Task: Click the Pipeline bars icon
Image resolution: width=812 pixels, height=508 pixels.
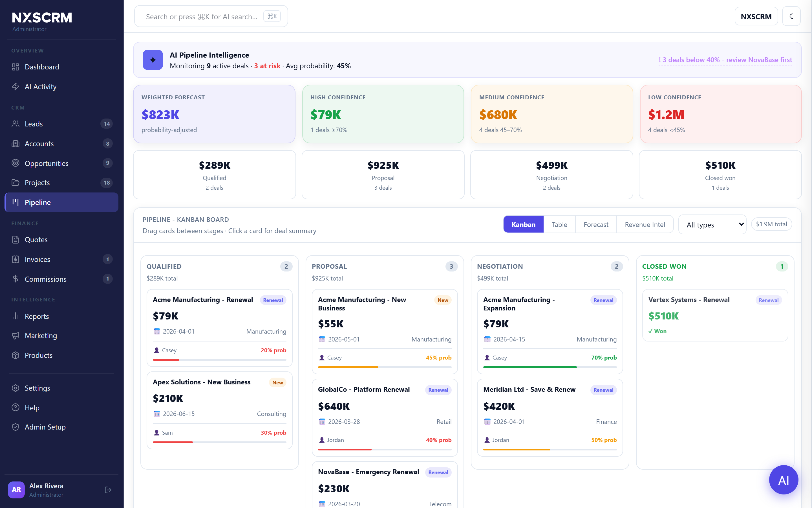Action: coord(16,202)
